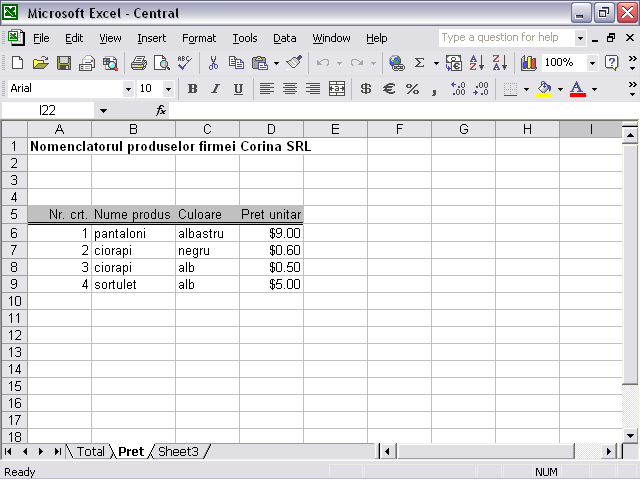Apply the Euro Style icon
Screen dimensions: 640x480
[389, 89]
